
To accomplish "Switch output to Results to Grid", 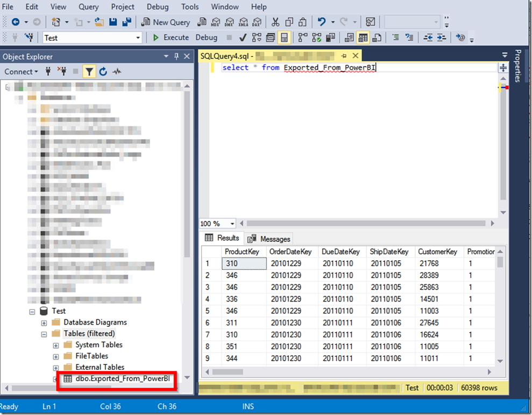I will coord(363,37).
